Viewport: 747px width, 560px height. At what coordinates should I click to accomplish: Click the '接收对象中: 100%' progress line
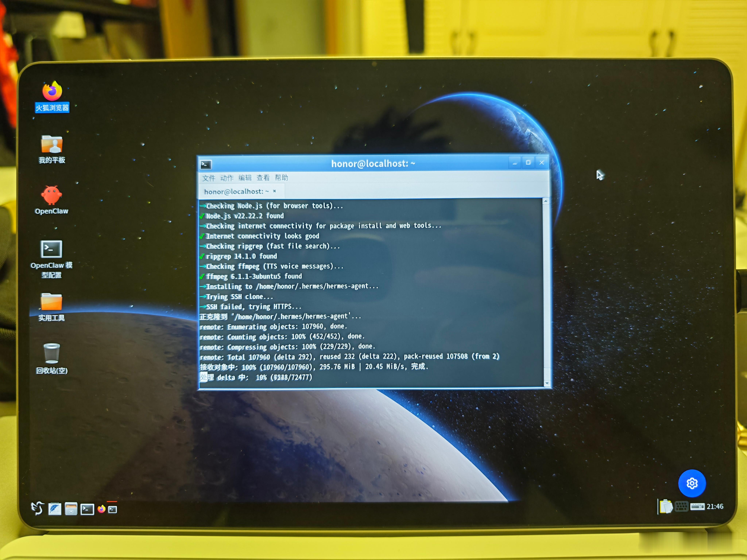314,367
